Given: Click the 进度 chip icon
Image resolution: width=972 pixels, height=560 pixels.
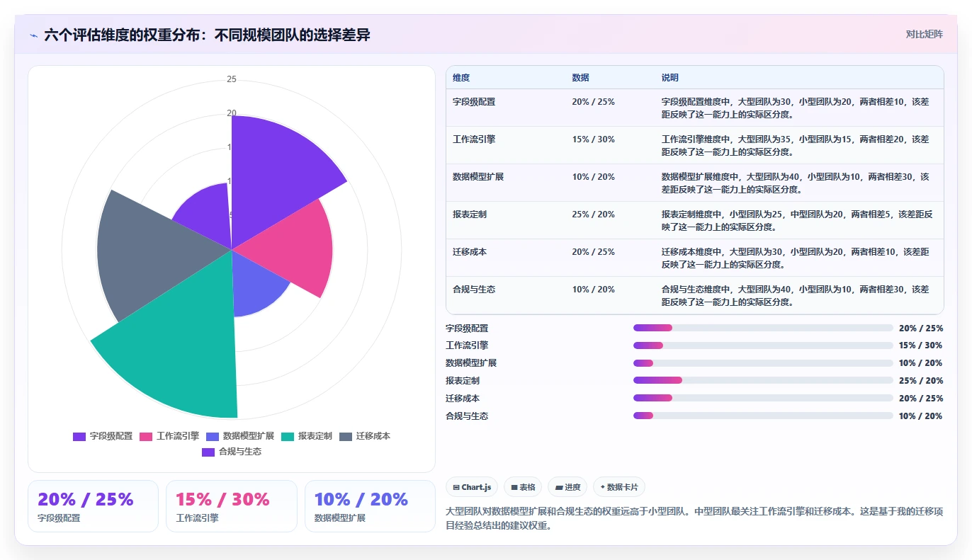Looking at the screenshot, I should click(559, 487).
